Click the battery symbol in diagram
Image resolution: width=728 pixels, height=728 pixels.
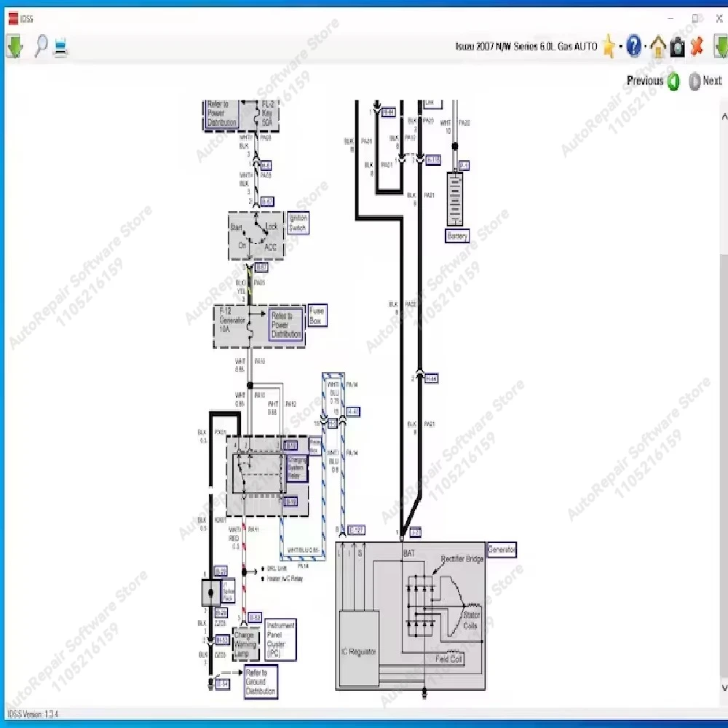click(454, 199)
